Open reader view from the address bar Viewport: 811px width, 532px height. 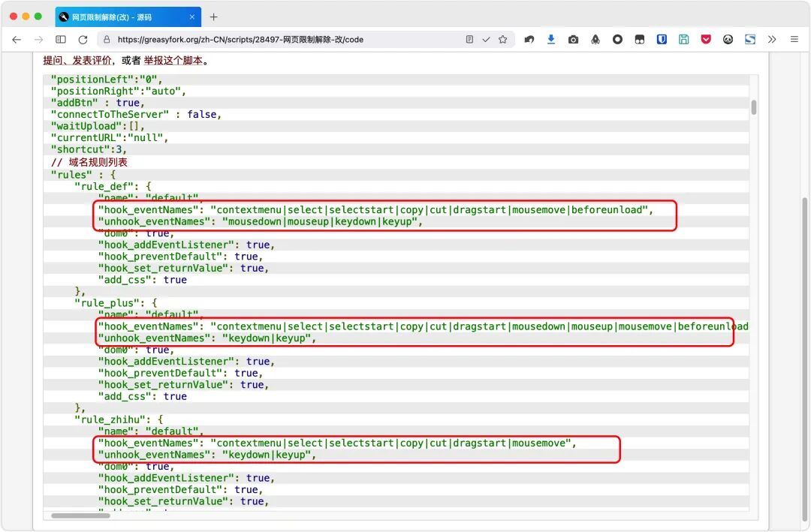pyautogui.click(x=469, y=39)
